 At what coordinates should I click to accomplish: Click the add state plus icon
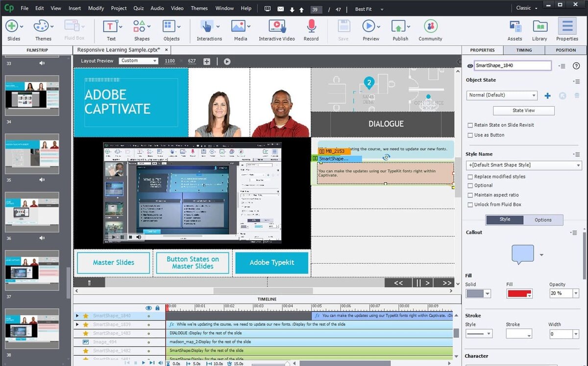(548, 96)
